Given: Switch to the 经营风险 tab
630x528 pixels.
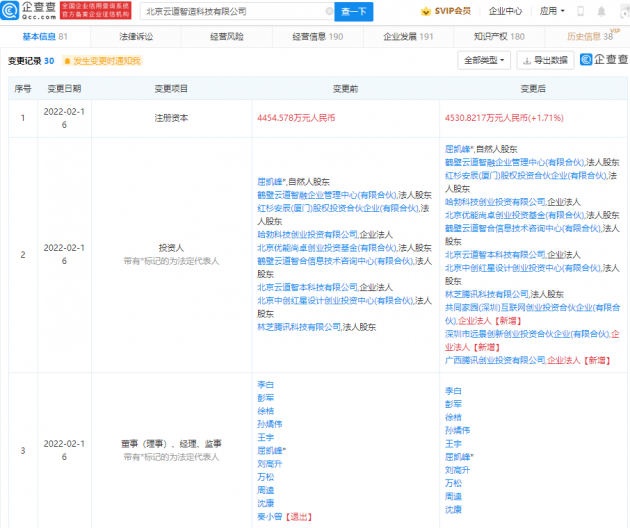Looking at the screenshot, I should tap(227, 37).
